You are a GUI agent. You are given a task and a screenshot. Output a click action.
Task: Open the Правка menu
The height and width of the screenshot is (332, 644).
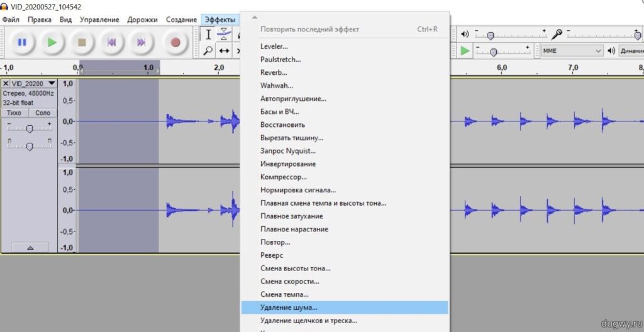point(40,19)
